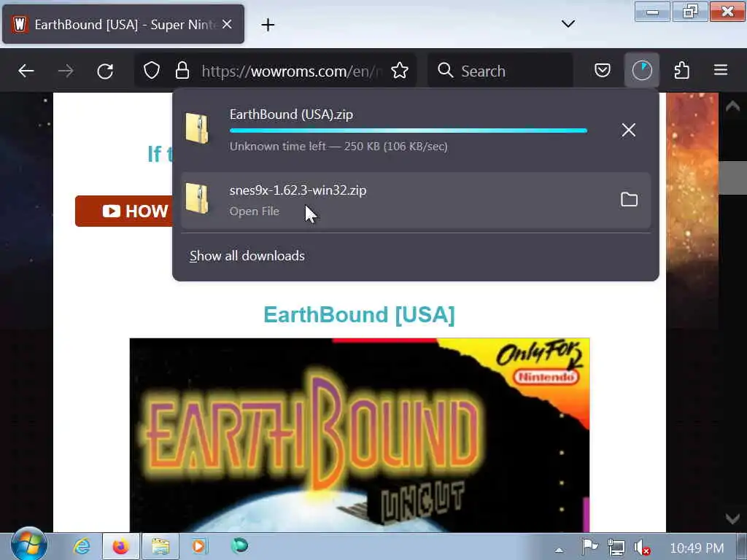
Task: Toggle the downloads panel button
Action: click(642, 71)
